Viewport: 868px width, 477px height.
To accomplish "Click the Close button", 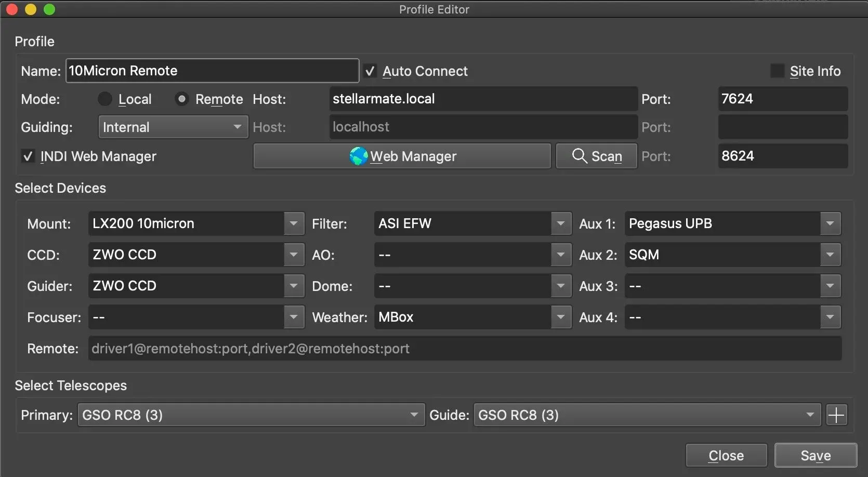I will (726, 456).
